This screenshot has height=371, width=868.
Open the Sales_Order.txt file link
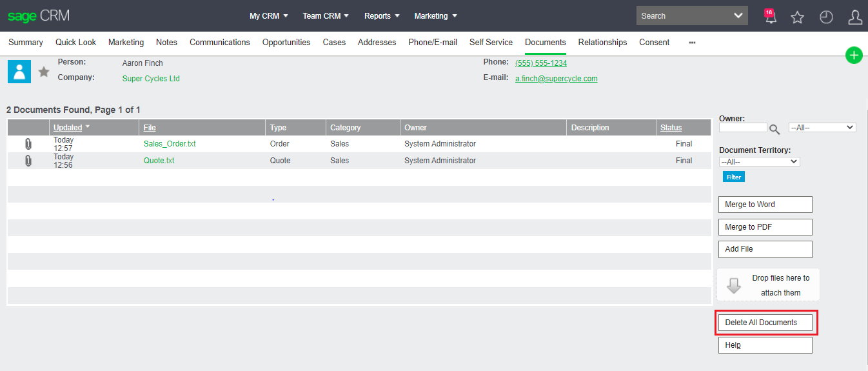[x=170, y=144]
